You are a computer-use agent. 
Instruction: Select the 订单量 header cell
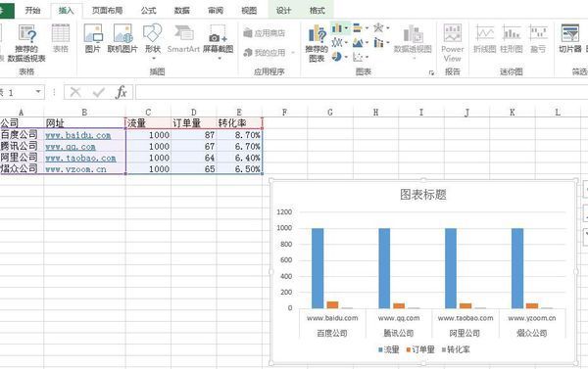[193, 123]
